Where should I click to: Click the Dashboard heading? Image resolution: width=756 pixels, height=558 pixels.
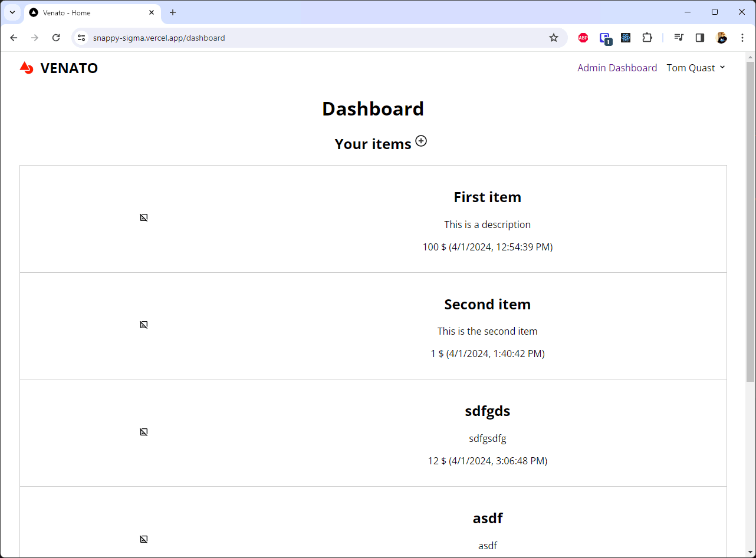tap(373, 109)
